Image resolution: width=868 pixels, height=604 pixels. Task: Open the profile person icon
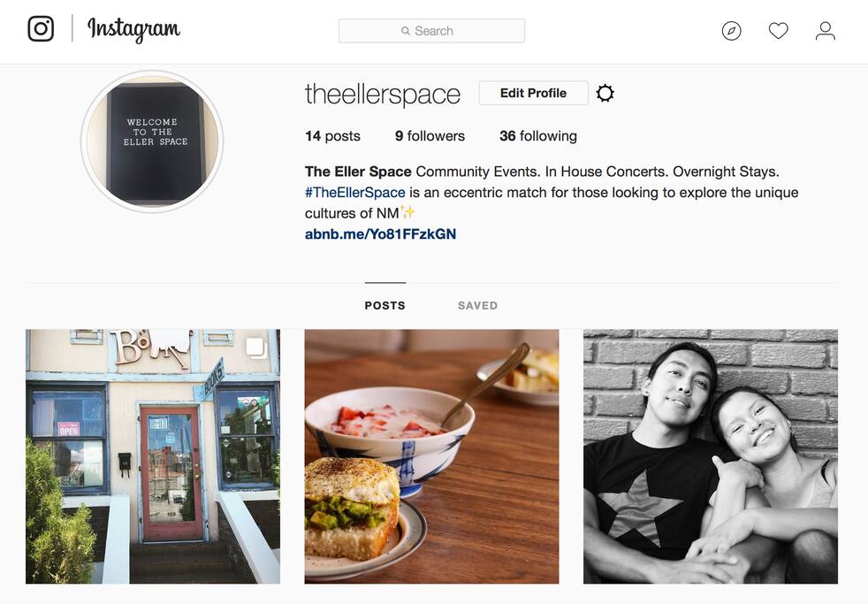pyautogui.click(x=825, y=30)
